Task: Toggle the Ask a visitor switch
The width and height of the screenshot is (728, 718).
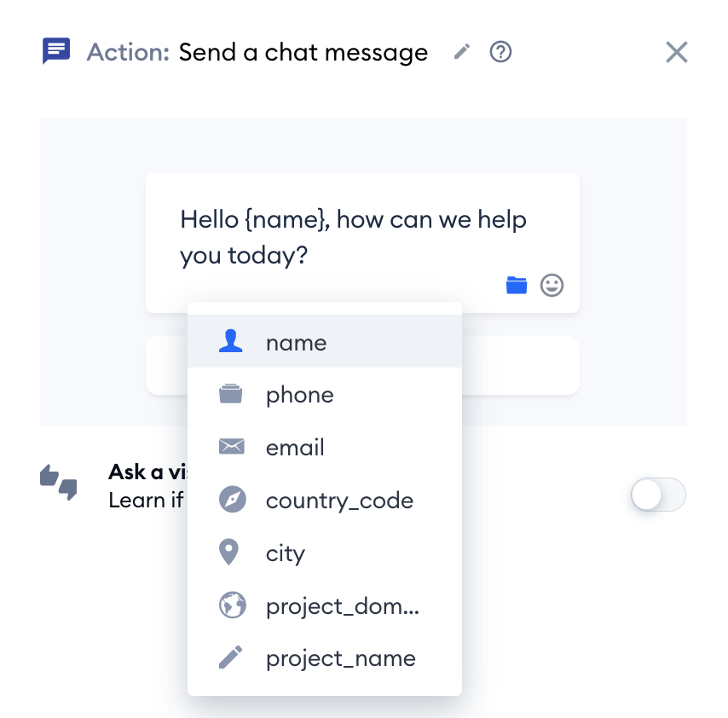Action: pyautogui.click(x=658, y=495)
